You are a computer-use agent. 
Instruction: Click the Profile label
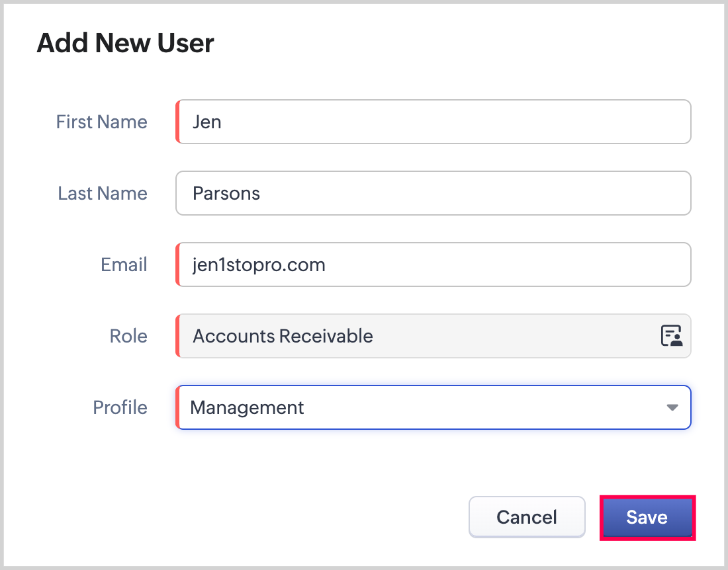(x=120, y=407)
